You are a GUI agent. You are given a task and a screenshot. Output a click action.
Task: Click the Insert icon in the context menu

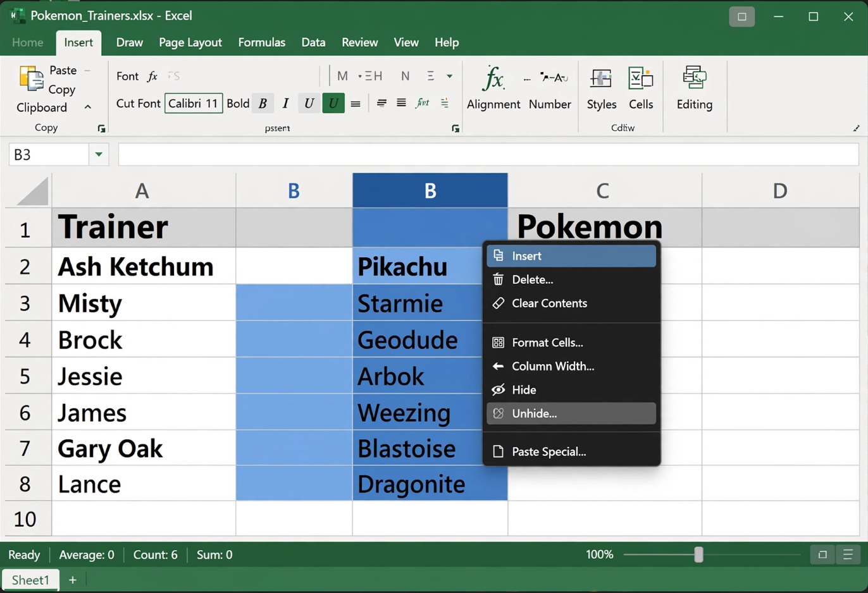(x=499, y=255)
